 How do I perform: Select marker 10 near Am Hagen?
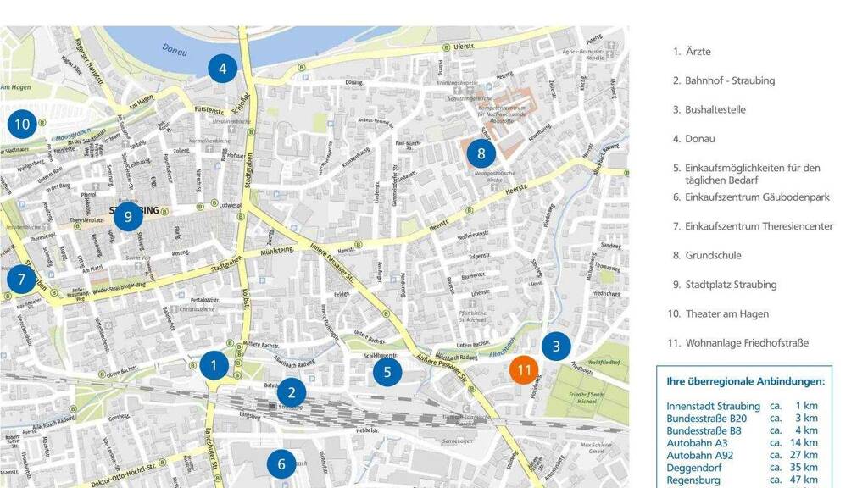click(x=22, y=125)
